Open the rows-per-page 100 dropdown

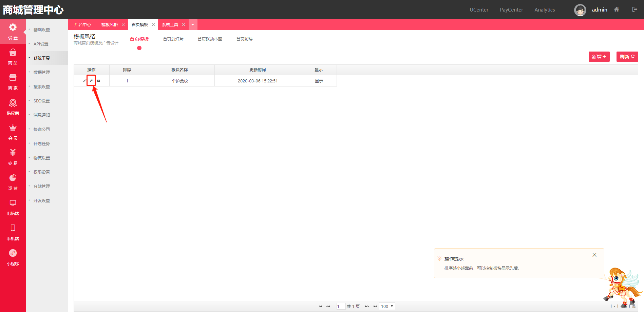[x=387, y=306]
